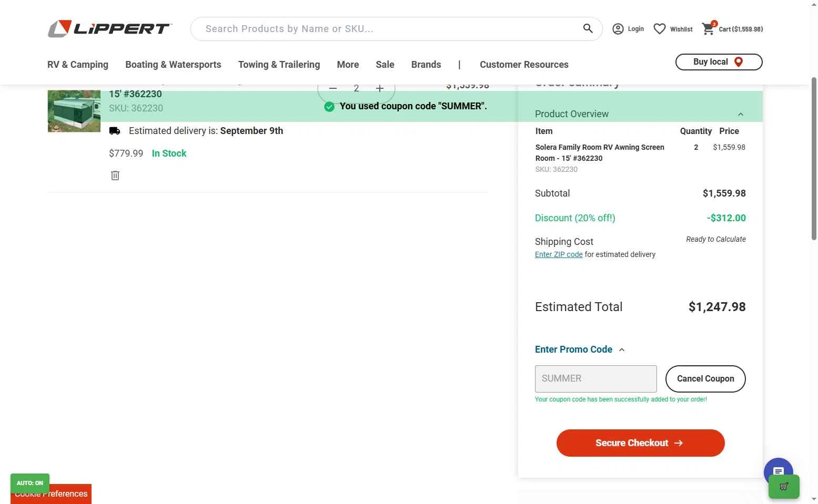Open Boating & Watersports menu
818x504 pixels.
point(173,65)
